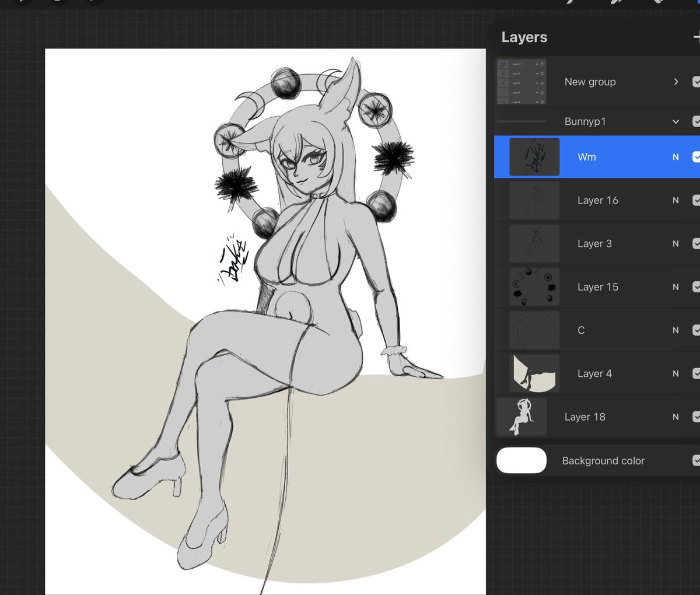700x595 pixels.
Task: Select the 'New group' name
Action: (x=590, y=82)
